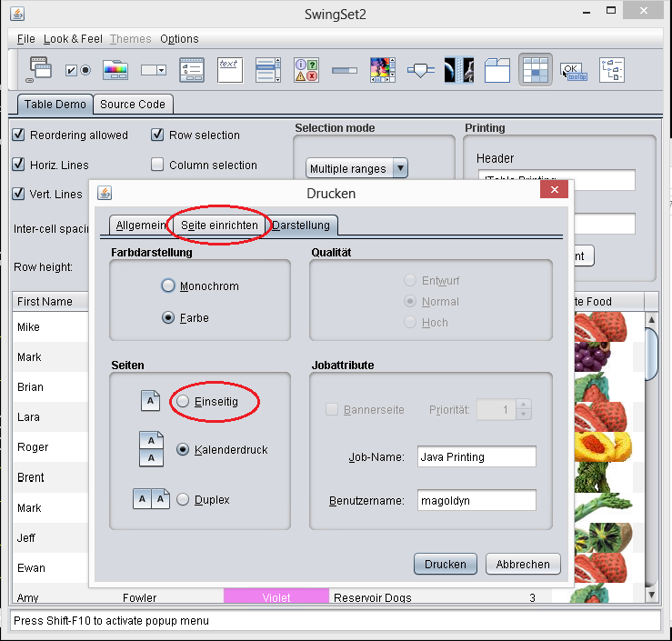Open the Tree demo toolbar icon

coord(612,69)
